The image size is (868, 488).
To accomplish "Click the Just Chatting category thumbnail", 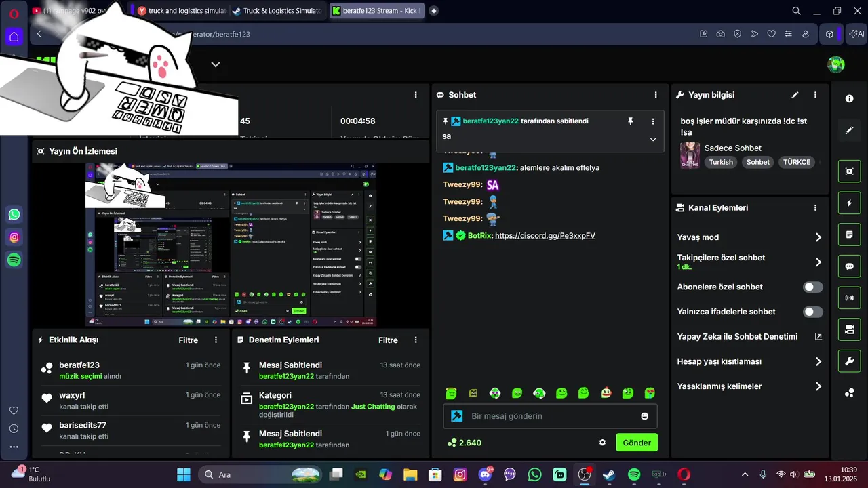I will (690, 155).
